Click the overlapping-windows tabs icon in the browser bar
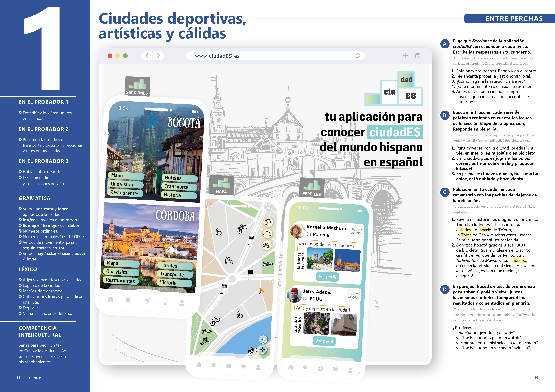 [418, 56]
